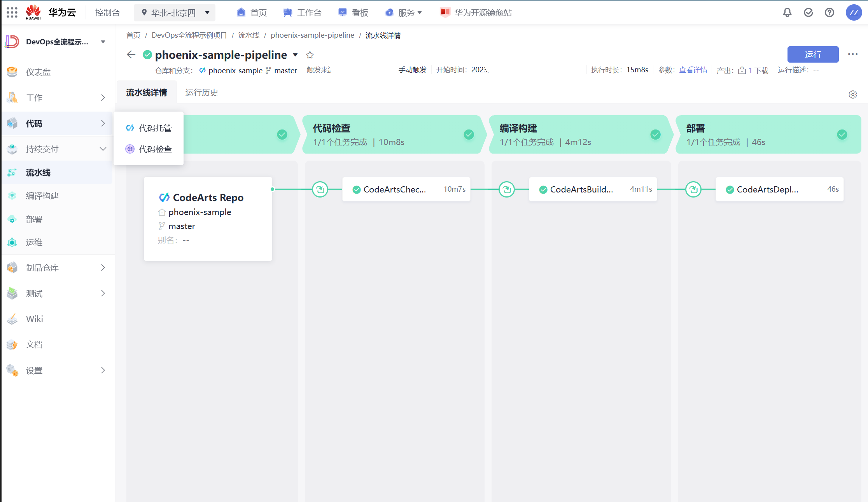Favorite the pipeline with the star icon
Viewport: 868px width, 502px height.
(310, 55)
